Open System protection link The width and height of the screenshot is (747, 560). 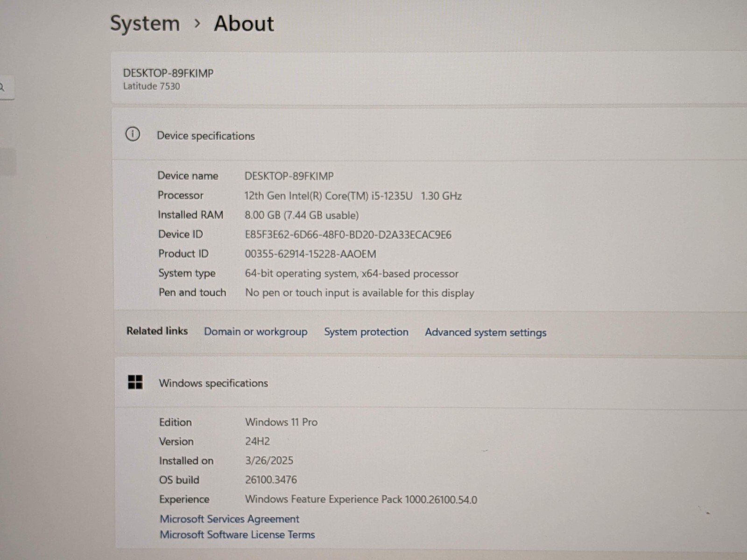pyautogui.click(x=366, y=332)
